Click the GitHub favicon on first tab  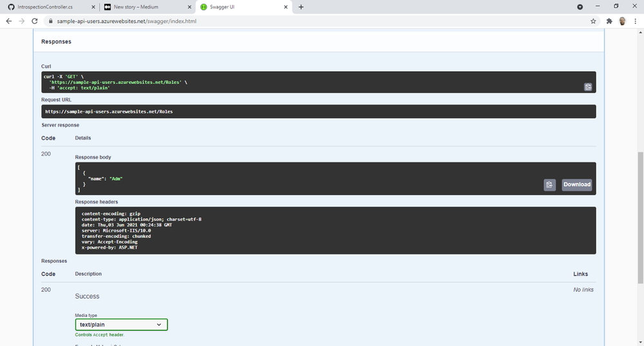click(11, 7)
